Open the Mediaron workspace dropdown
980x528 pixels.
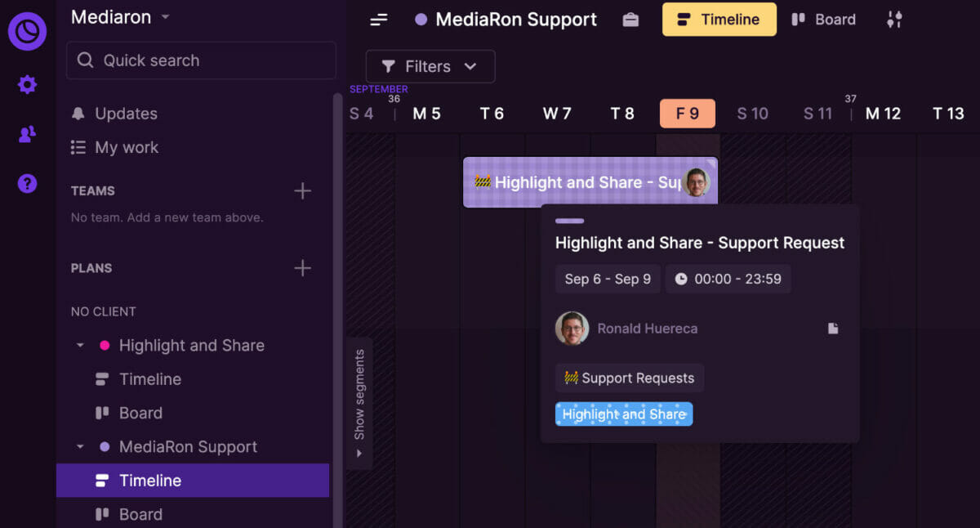point(120,17)
